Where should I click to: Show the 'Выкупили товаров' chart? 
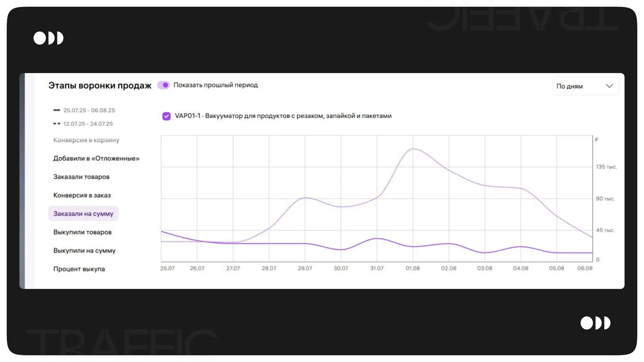[83, 232]
